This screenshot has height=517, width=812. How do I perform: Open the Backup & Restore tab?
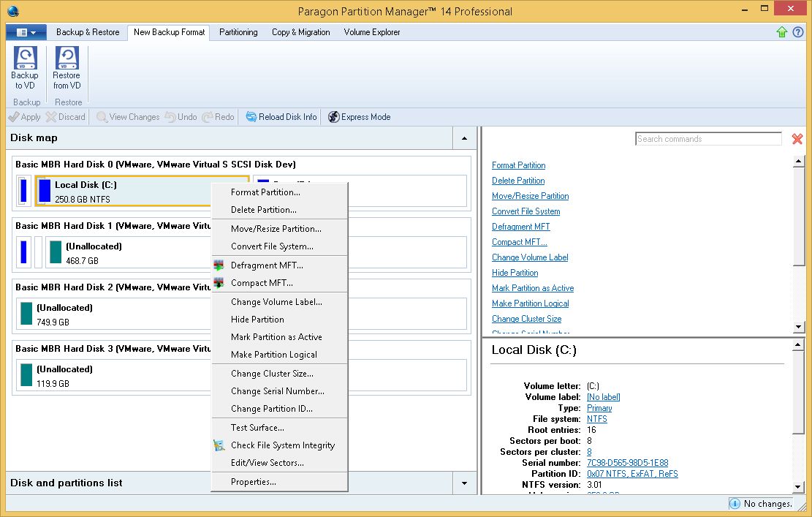pos(88,32)
